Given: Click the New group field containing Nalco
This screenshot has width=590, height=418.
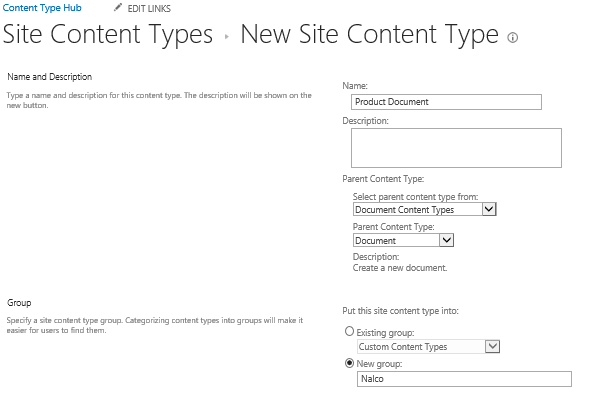Looking at the screenshot, I should pos(464,378).
